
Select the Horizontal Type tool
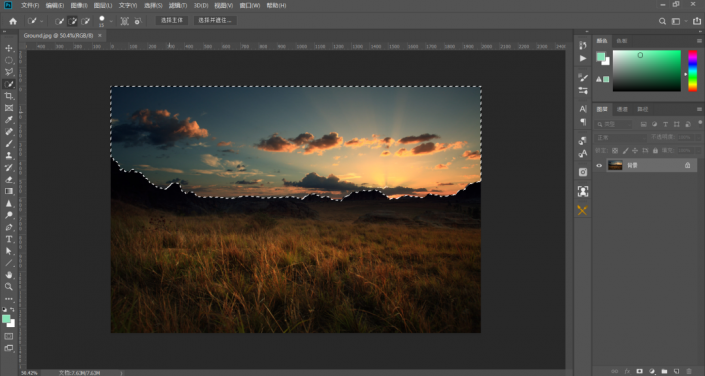point(9,239)
